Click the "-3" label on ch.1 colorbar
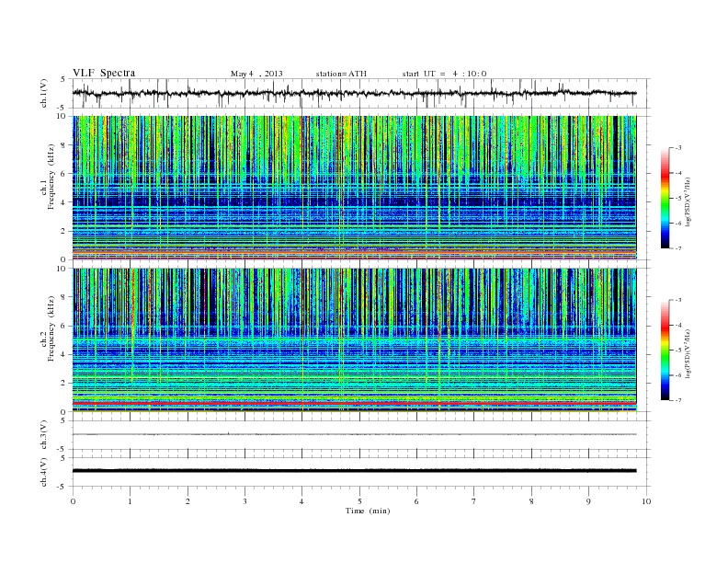Image resolution: width=728 pixels, height=563 pixels. pyautogui.click(x=678, y=148)
